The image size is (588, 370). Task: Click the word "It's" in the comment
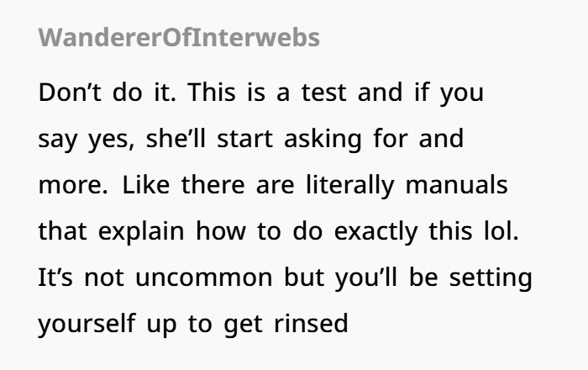[x=55, y=277]
